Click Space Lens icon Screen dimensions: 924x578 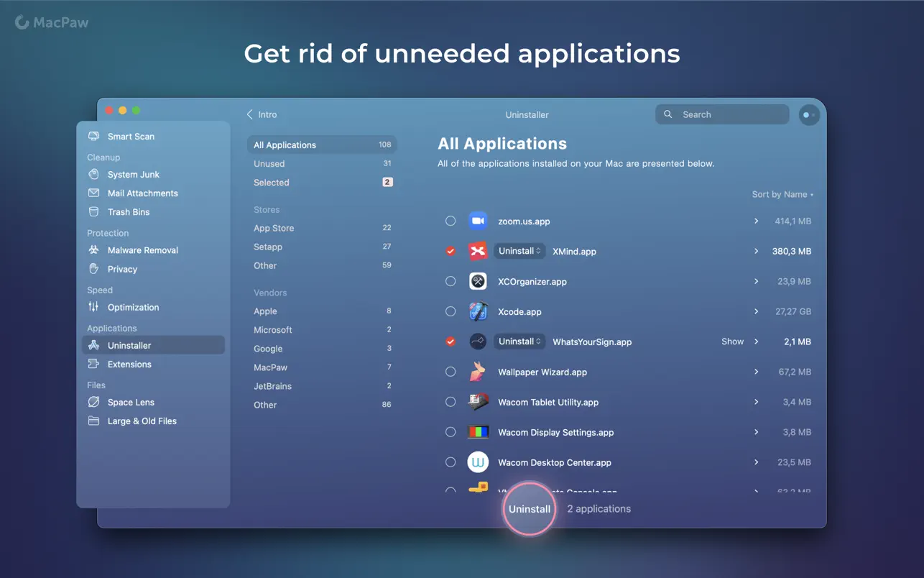point(93,402)
